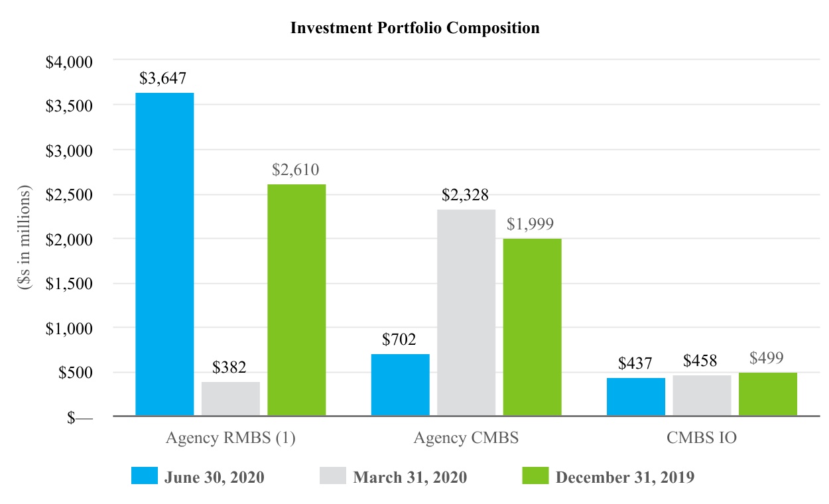Click the $2,328 data label

pos(466,195)
